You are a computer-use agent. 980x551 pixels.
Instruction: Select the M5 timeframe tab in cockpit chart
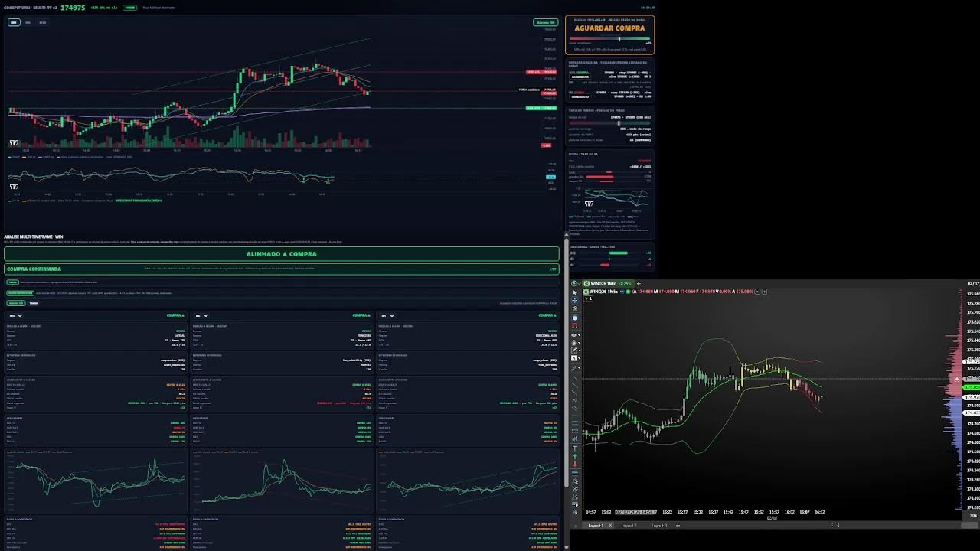[28, 22]
